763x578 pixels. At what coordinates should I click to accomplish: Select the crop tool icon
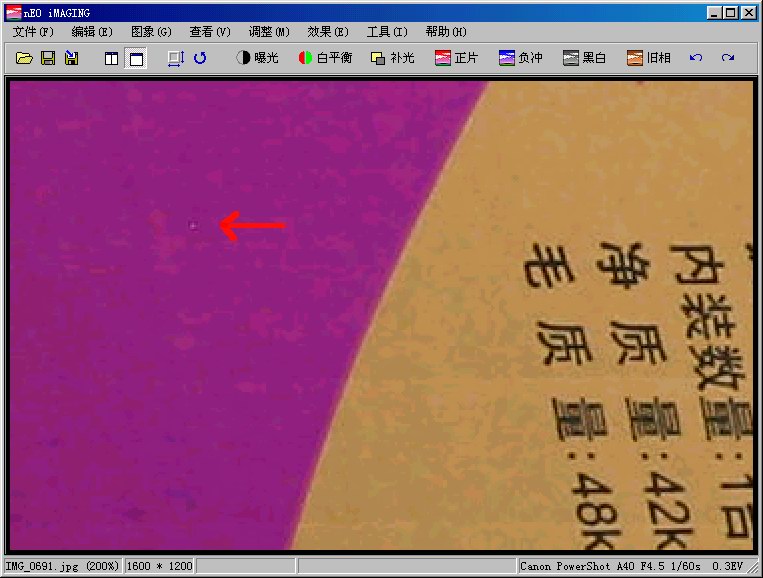coord(175,59)
